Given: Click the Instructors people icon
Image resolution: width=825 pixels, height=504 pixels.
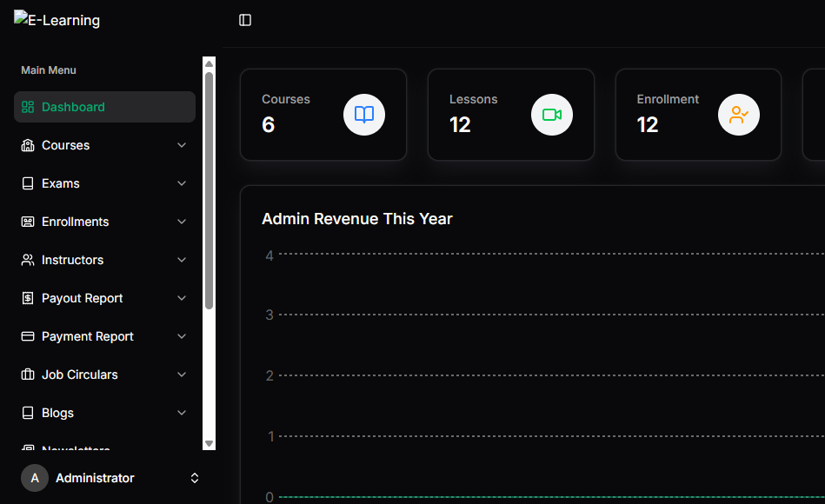Looking at the screenshot, I should tap(28, 260).
